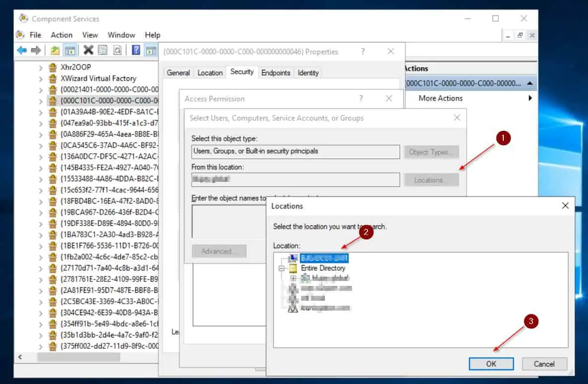Viewport: 588px width, 384px height.
Task: Click the Delete X toolbar icon
Action: 88,50
